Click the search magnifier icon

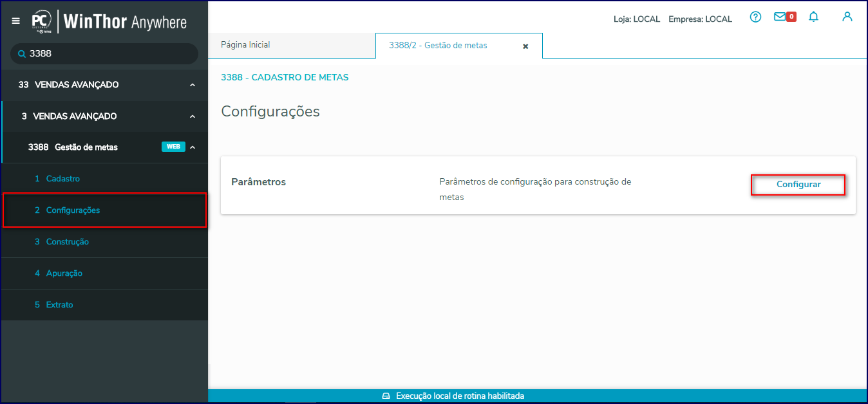point(21,54)
